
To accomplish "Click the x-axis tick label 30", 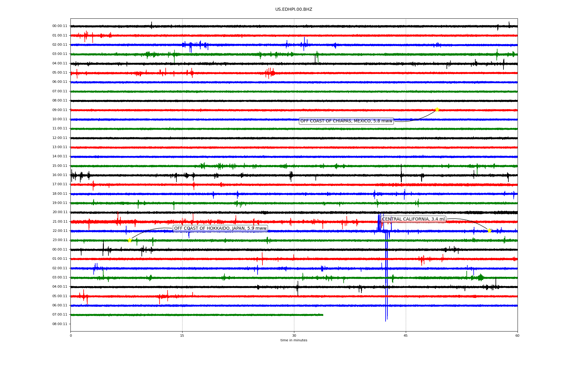I will tap(294, 335).
